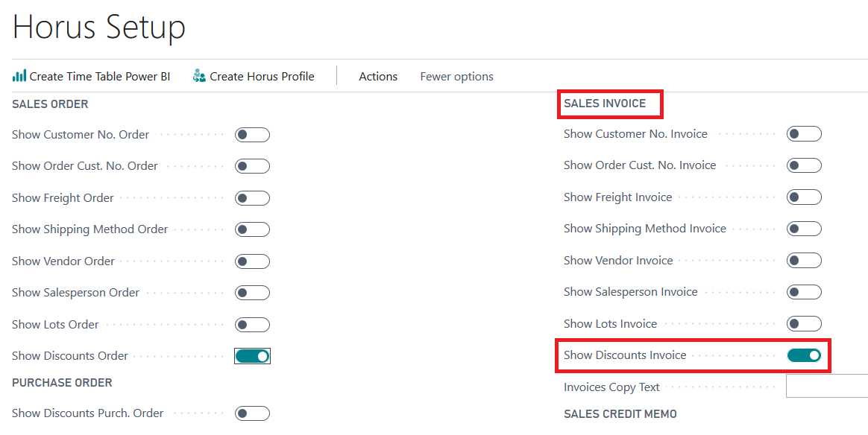The height and width of the screenshot is (435, 868).
Task: Toggle Show Customer No. Order switch
Action: [x=253, y=135]
